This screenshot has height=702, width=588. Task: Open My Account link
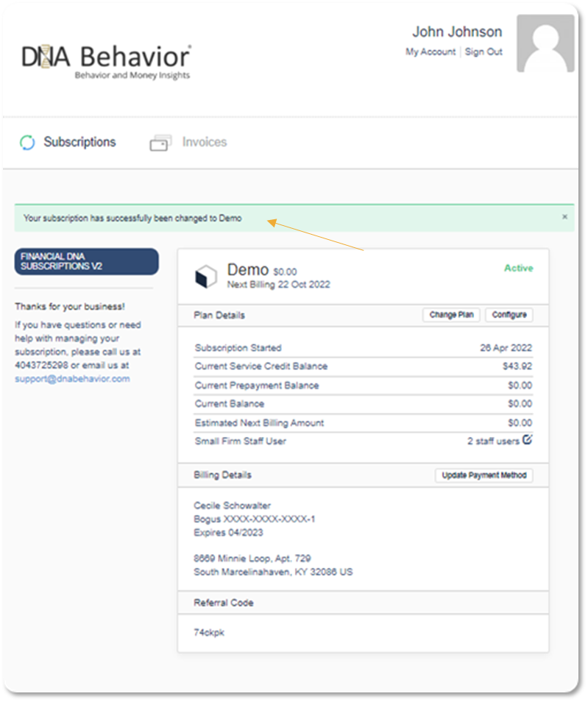pos(431,52)
